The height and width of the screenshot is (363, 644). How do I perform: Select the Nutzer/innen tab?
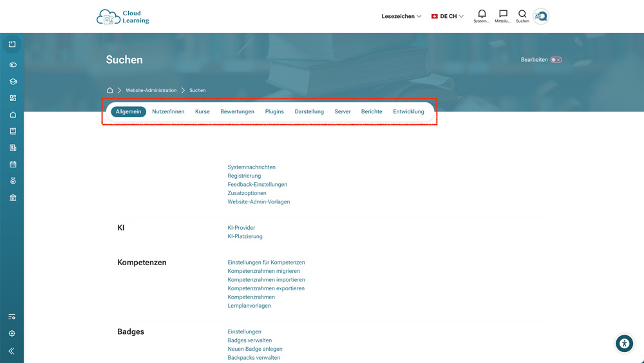tap(168, 111)
